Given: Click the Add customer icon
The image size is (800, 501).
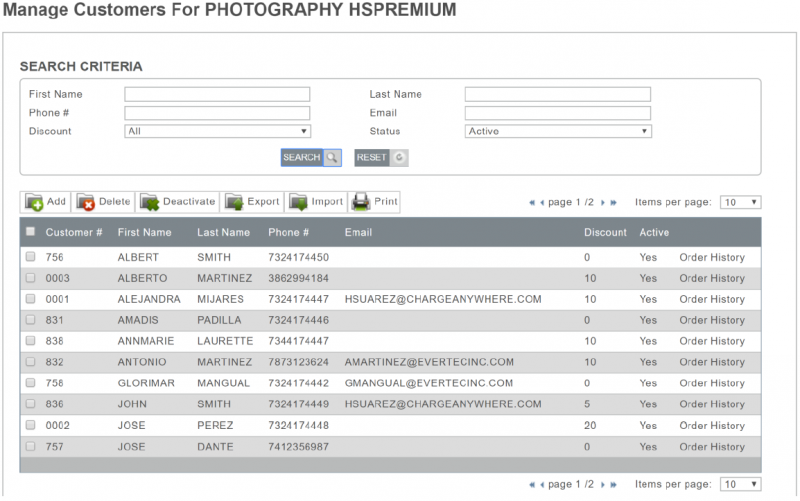Looking at the screenshot, I should (34, 202).
